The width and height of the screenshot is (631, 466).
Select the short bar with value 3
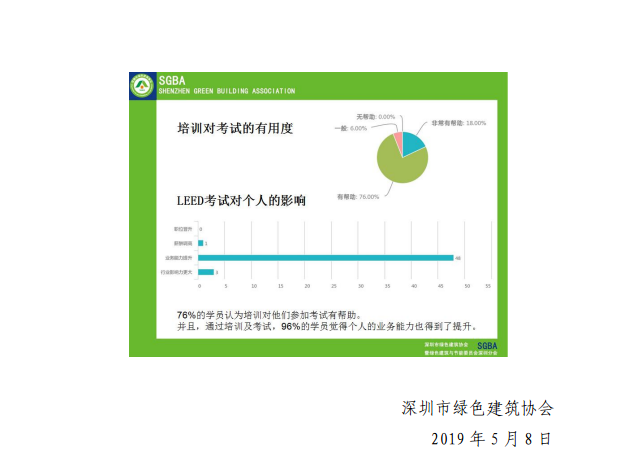205,272
